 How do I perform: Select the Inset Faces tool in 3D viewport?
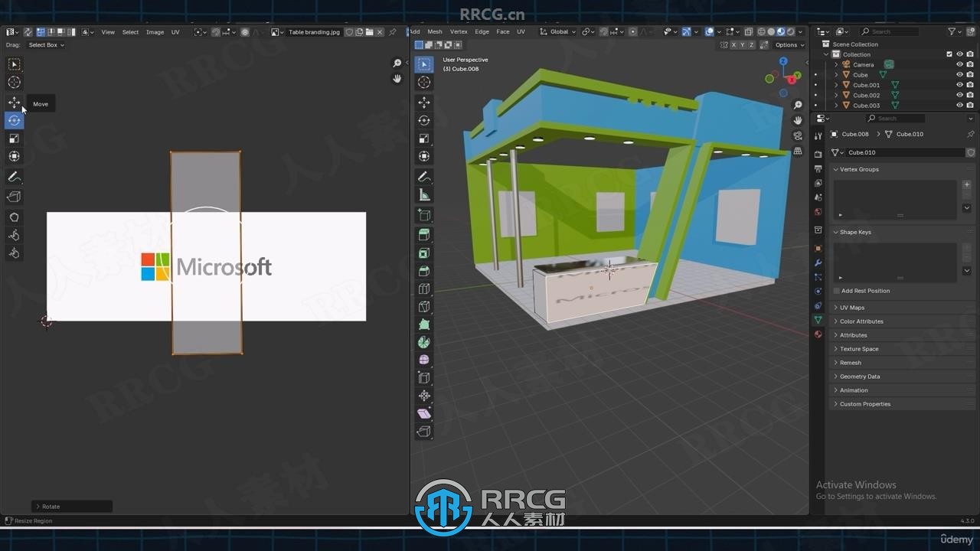423,253
